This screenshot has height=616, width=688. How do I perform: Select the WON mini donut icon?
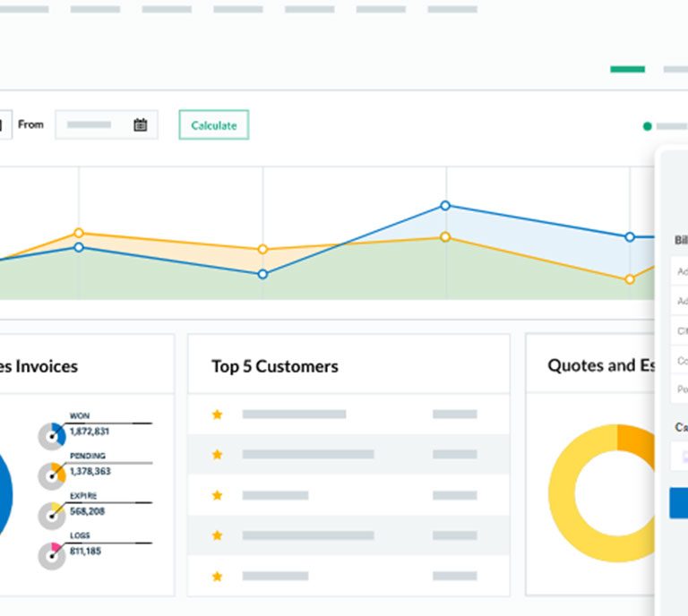click(52, 436)
